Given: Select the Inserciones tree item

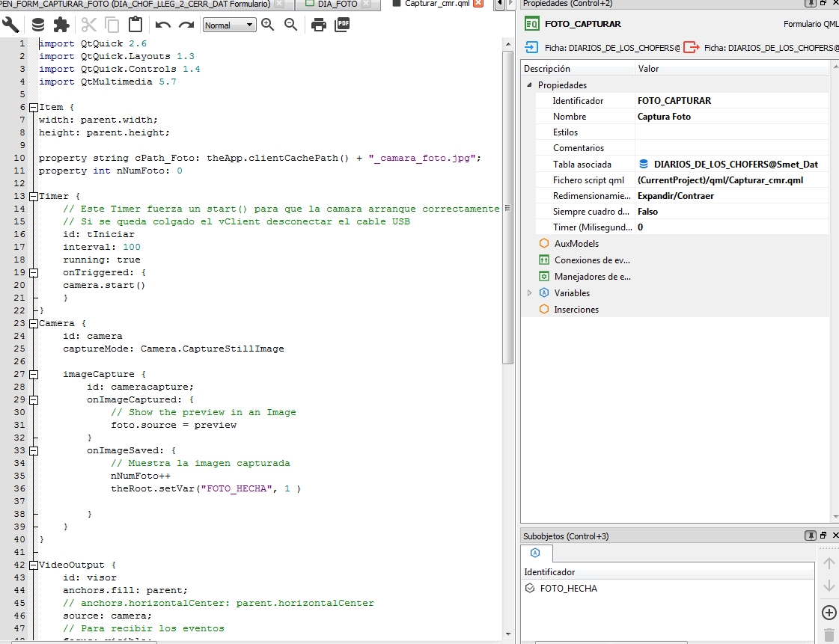Looking at the screenshot, I should [576, 310].
